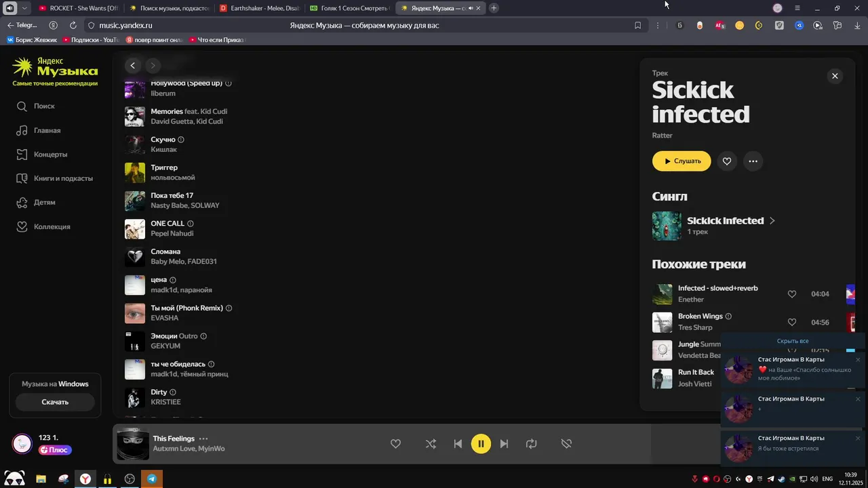
Task: Open Yandex Browser in the taskbar
Action: coord(85,479)
